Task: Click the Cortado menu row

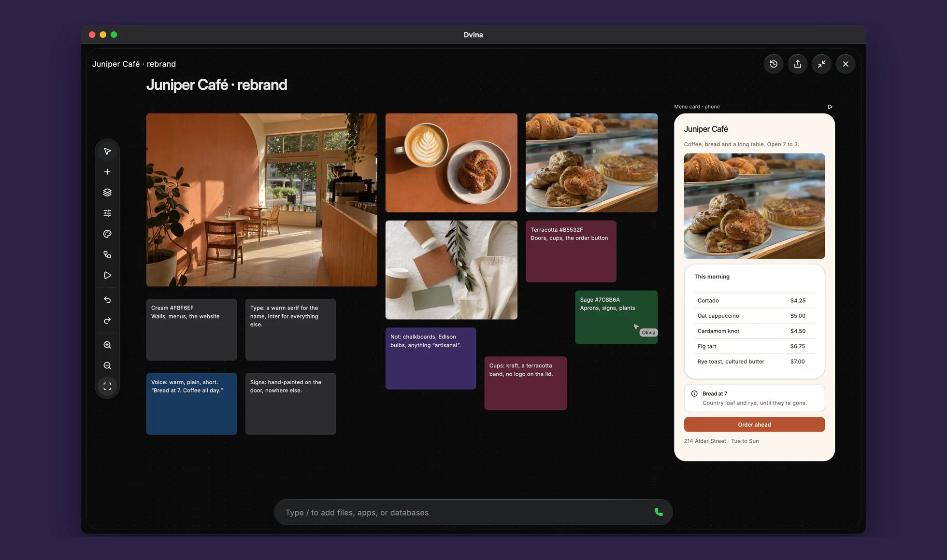Action: (x=754, y=300)
